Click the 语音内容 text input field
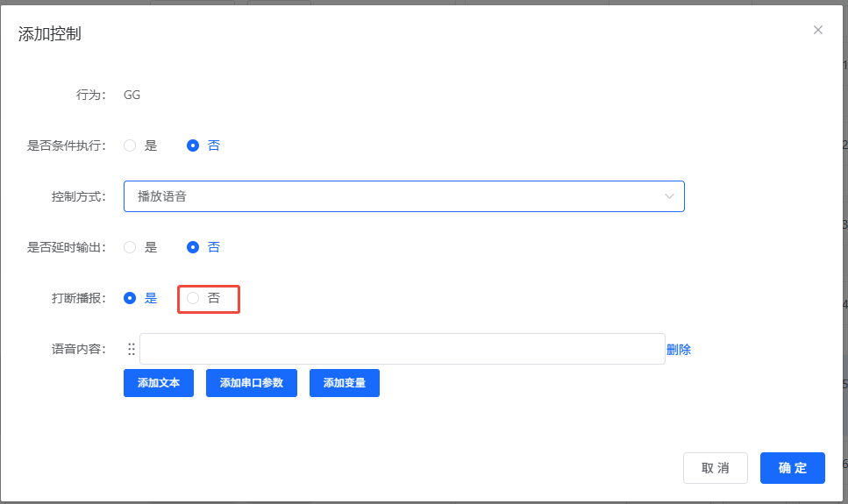The height and width of the screenshot is (504, 848). [x=402, y=349]
